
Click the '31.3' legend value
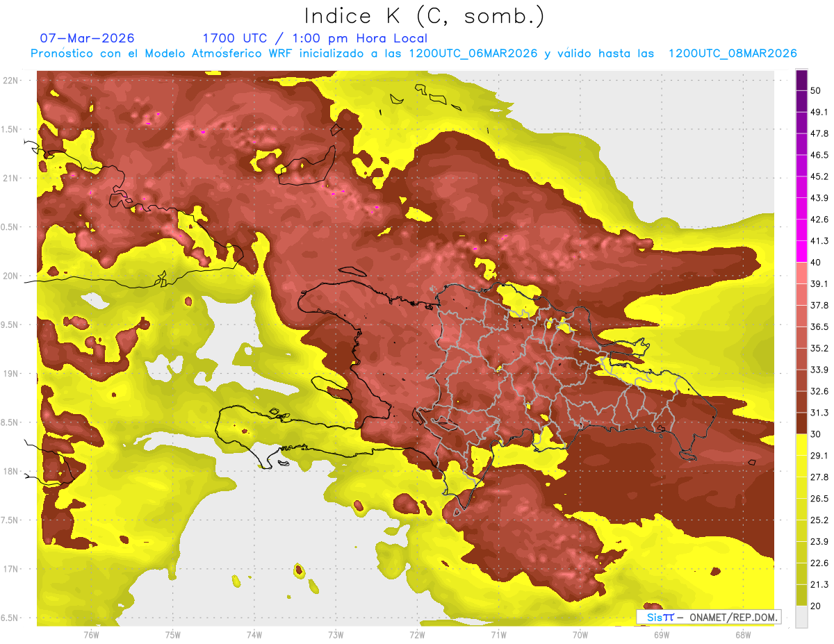[819, 413]
